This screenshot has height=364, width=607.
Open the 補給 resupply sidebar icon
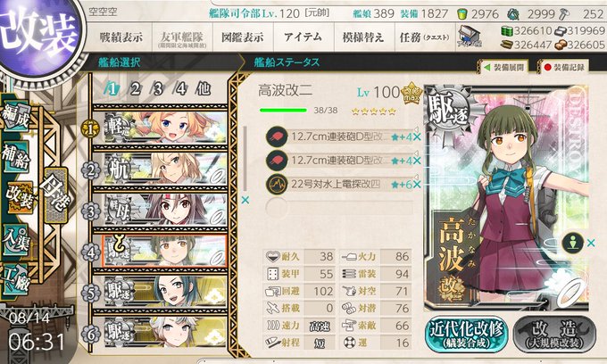[16, 158]
